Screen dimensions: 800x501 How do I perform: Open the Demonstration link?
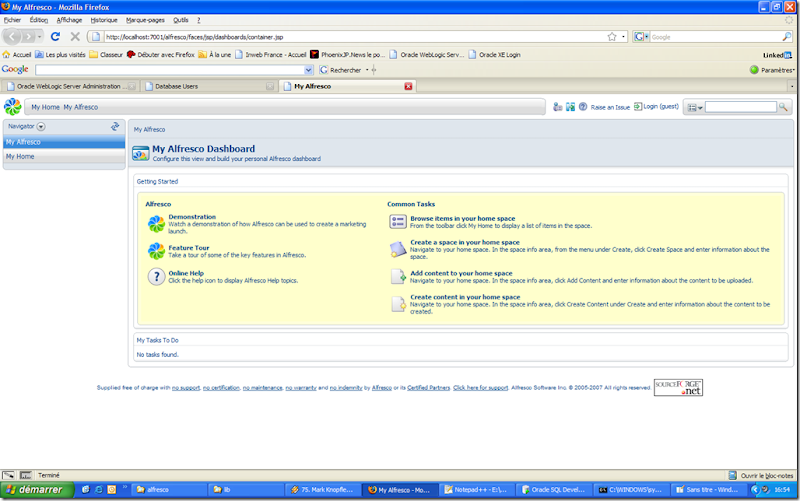point(192,217)
